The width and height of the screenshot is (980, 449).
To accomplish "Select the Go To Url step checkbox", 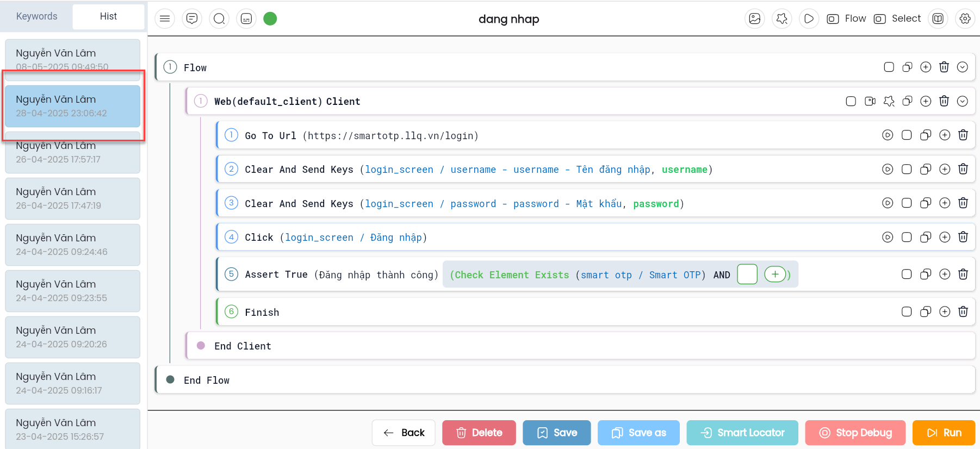I will [x=907, y=135].
